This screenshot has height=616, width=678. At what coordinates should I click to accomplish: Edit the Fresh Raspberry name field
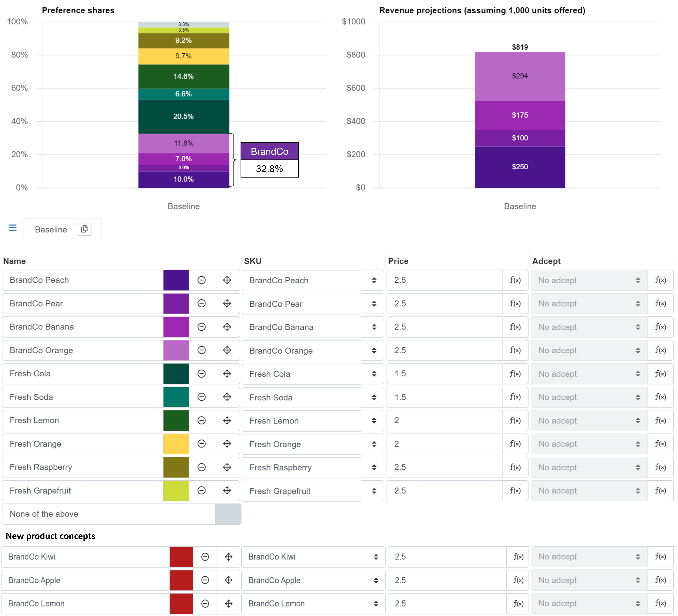pyautogui.click(x=83, y=467)
